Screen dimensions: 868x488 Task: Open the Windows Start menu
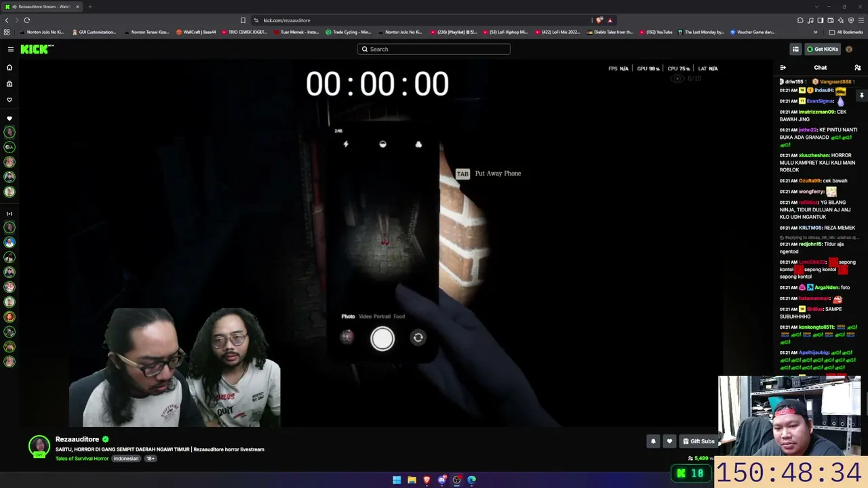tap(397, 480)
